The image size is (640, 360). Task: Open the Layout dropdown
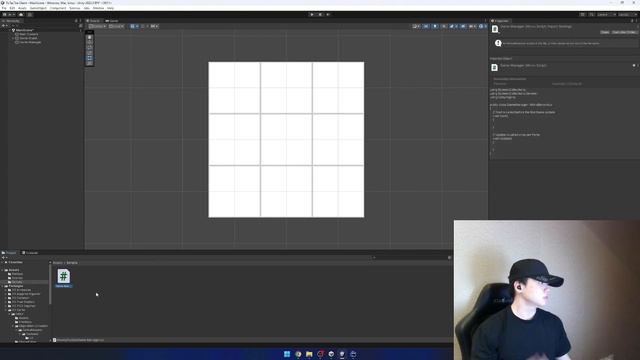627,15
